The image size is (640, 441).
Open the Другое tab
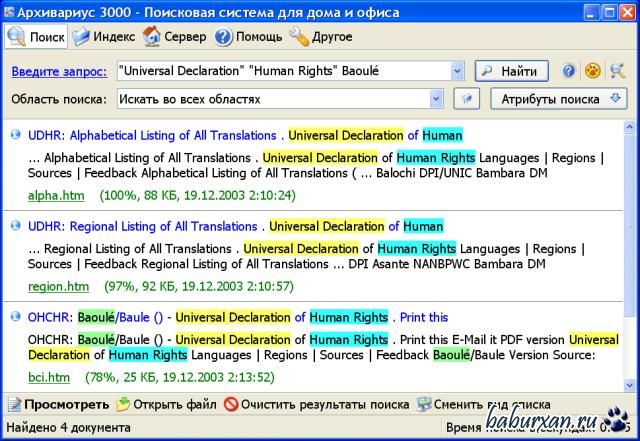coord(321,37)
